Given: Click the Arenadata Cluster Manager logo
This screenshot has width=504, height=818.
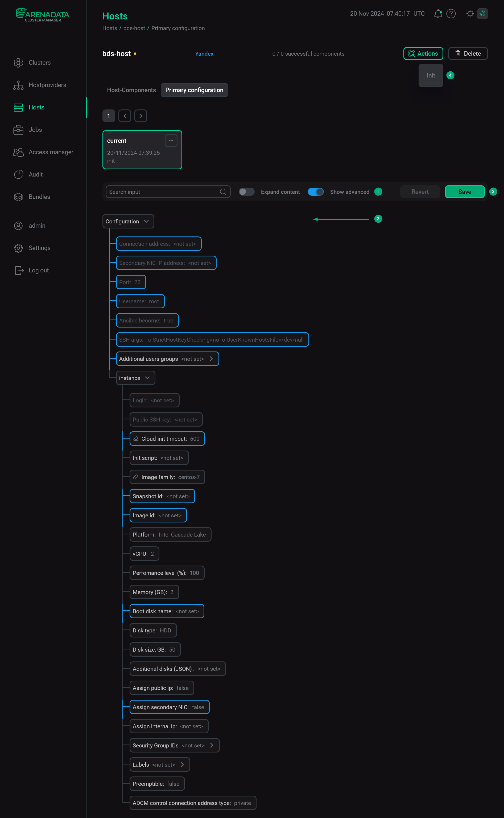Looking at the screenshot, I should point(43,15).
